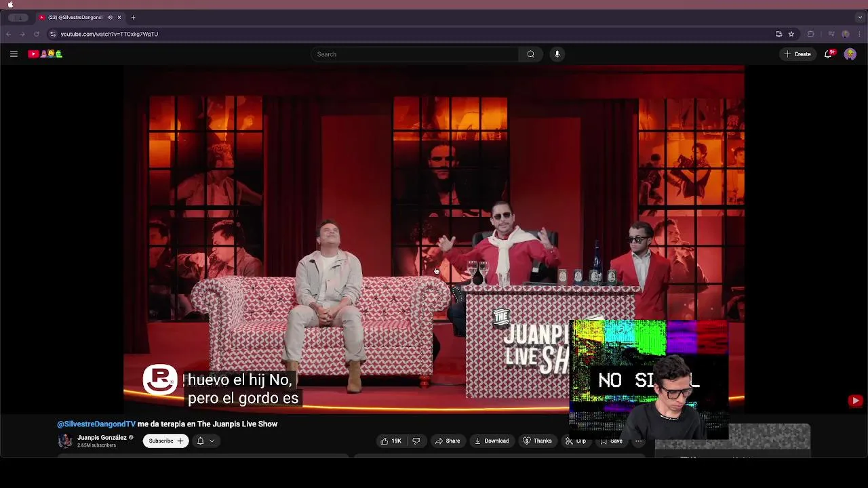View site information icon in address bar
Viewport: 868px width, 488px height.
point(53,34)
